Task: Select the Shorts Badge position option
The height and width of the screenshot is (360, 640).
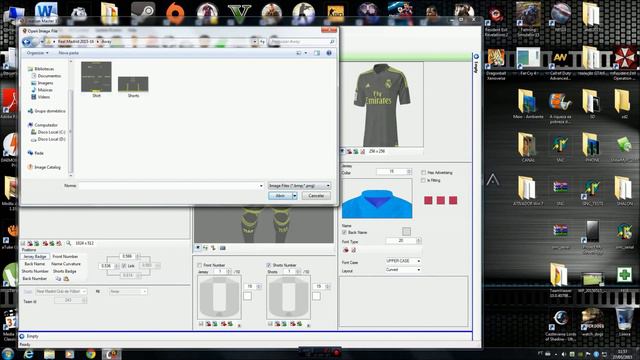Action: [x=64, y=271]
